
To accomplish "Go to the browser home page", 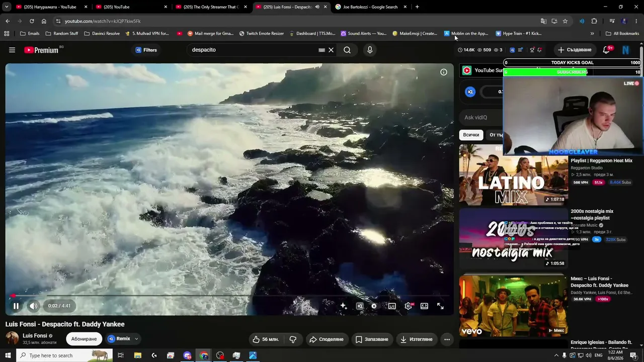I will [x=44, y=21].
